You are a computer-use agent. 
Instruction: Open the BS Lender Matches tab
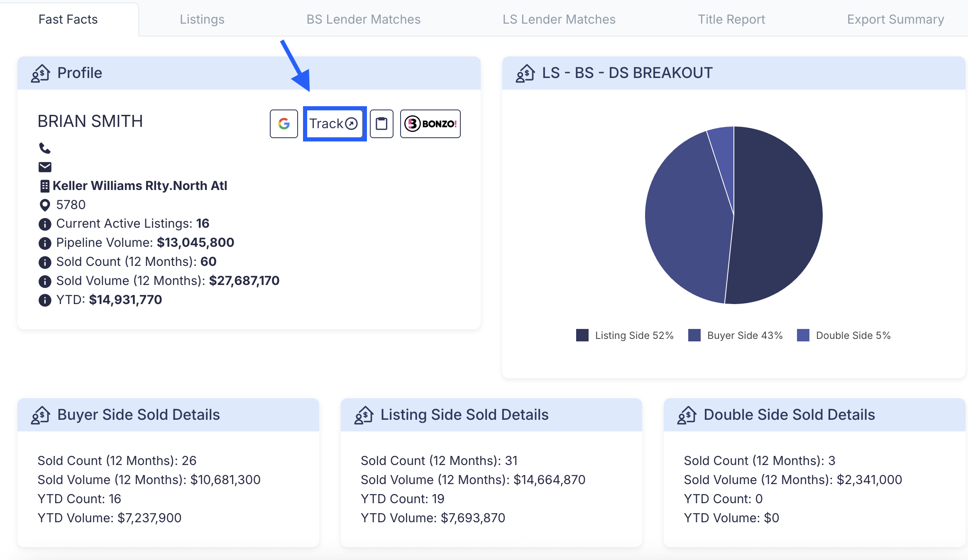pyautogui.click(x=364, y=19)
